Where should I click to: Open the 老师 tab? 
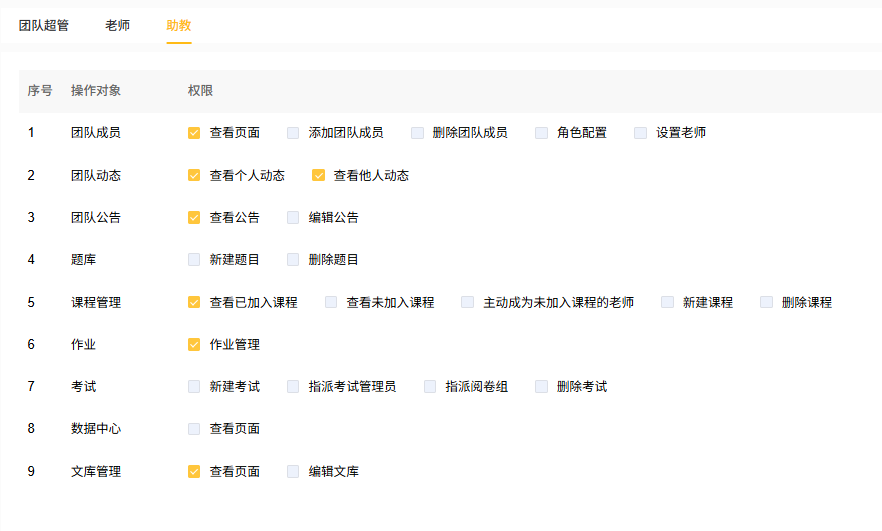click(117, 25)
